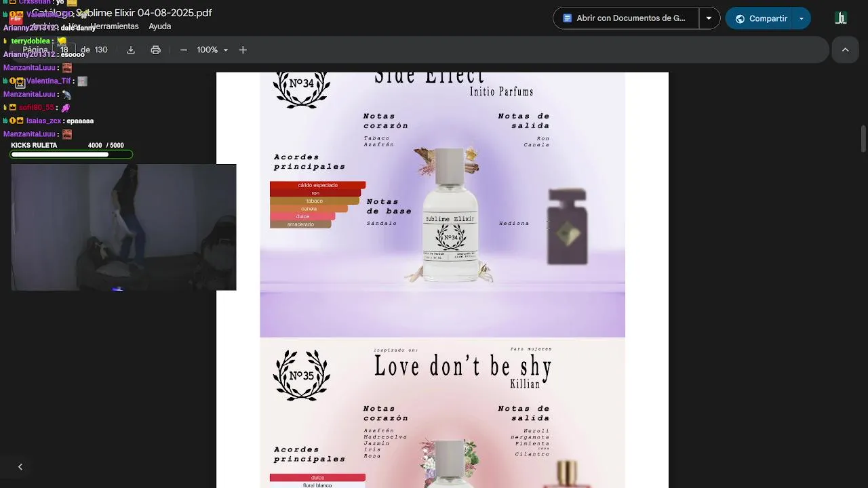This screenshot has height=488, width=868.
Task: Click the Hediona note text
Action: point(514,224)
